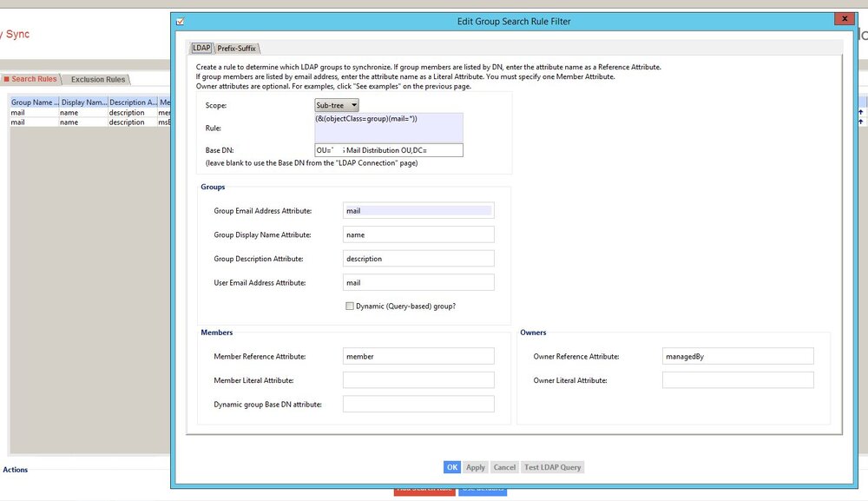The height and width of the screenshot is (501, 868).
Task: Close the Edit Group Search Rule Filter dialog
Action: pyautogui.click(x=845, y=18)
